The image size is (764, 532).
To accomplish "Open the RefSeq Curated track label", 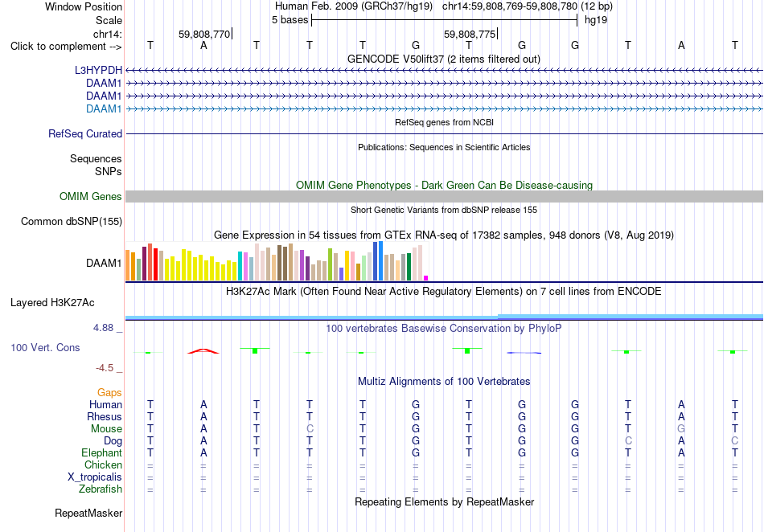I will 85,133.
